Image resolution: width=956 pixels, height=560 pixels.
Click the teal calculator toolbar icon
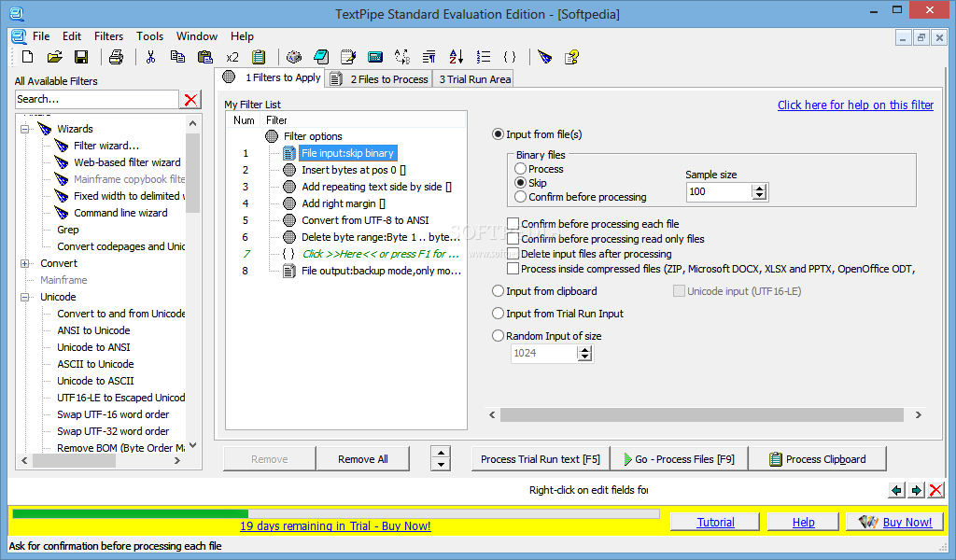click(x=375, y=57)
